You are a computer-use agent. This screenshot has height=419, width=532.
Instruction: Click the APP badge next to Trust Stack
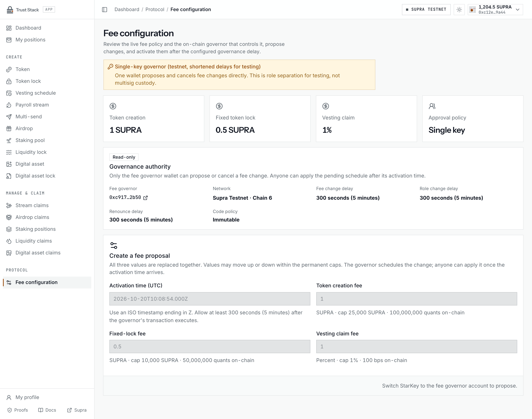point(49,10)
